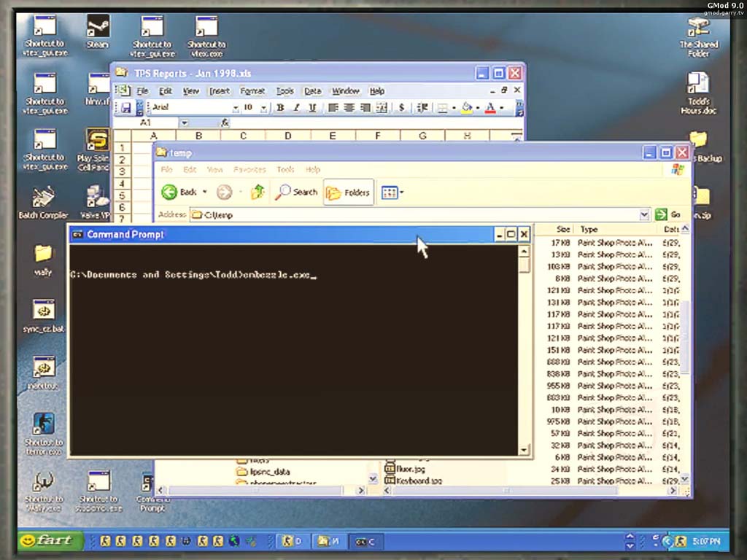The height and width of the screenshot is (560, 747).
Task: Click the Play Spin Cell Panic desktop icon
Action: tap(95, 149)
